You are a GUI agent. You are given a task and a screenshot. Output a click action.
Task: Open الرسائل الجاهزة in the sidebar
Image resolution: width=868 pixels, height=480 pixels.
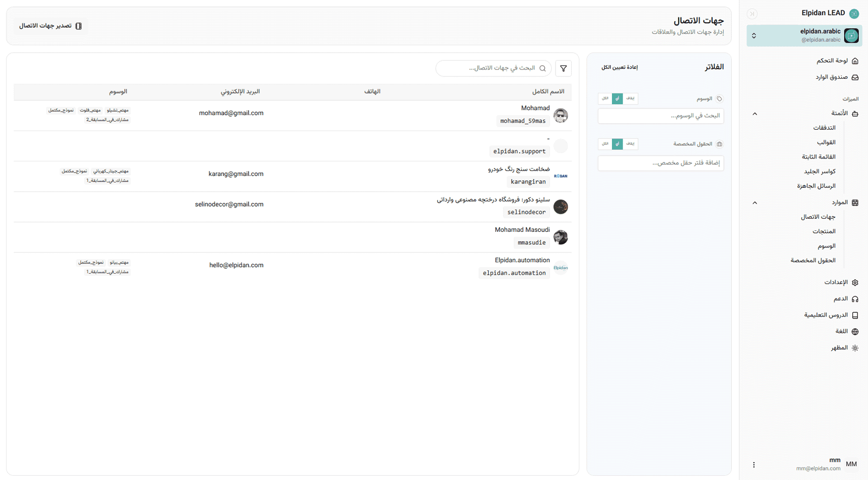point(816,186)
